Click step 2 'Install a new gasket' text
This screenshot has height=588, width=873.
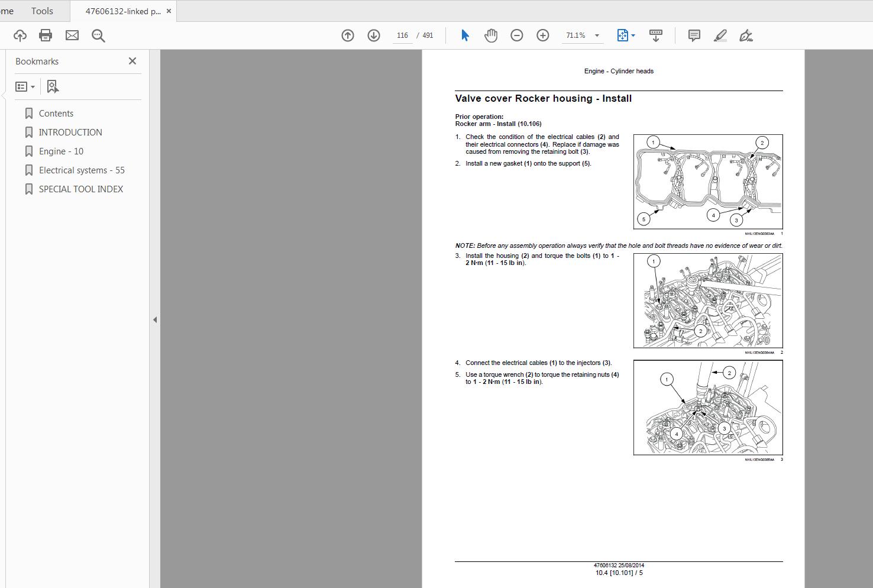[528, 164]
